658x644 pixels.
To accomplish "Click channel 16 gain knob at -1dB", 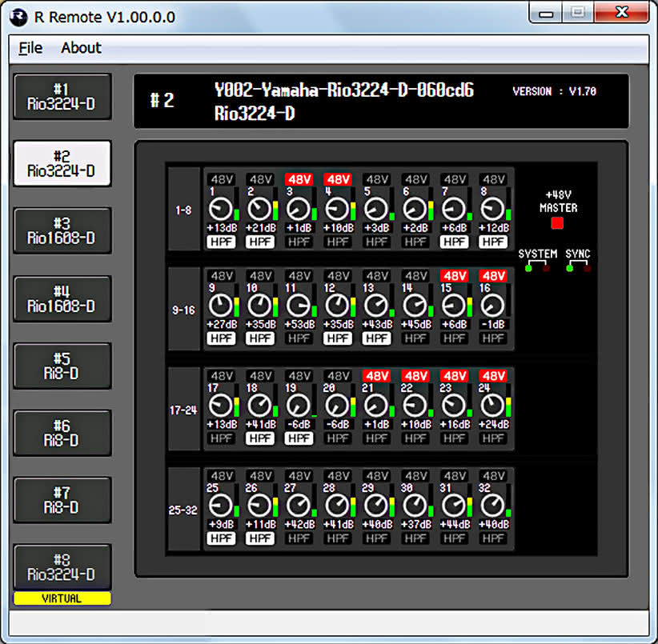I will tap(492, 306).
